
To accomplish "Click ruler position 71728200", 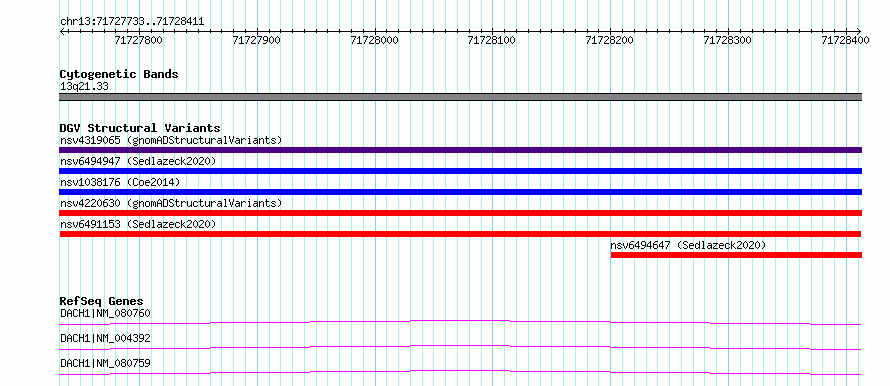I will click(x=610, y=40).
